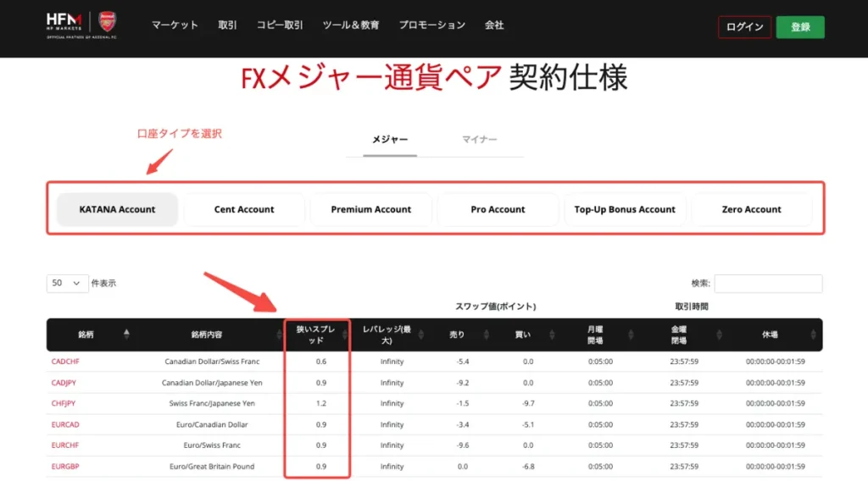Open the 50 件表示 rows dropdown
868x481 pixels.
point(67,283)
